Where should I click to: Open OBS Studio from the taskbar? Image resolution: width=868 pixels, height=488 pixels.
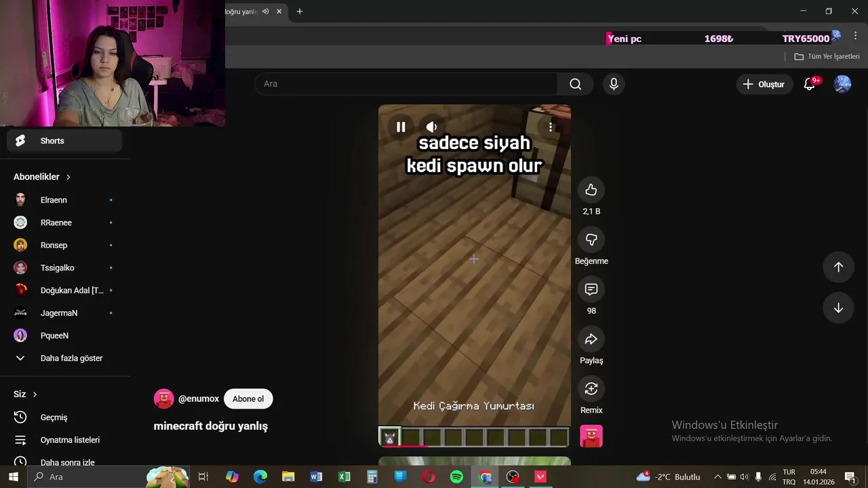(x=513, y=476)
